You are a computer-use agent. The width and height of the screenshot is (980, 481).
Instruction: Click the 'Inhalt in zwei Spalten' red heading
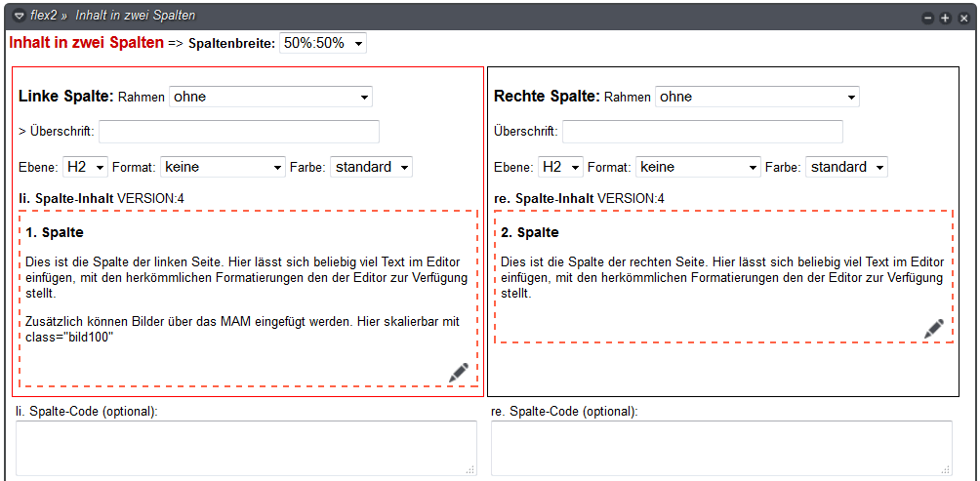click(86, 43)
